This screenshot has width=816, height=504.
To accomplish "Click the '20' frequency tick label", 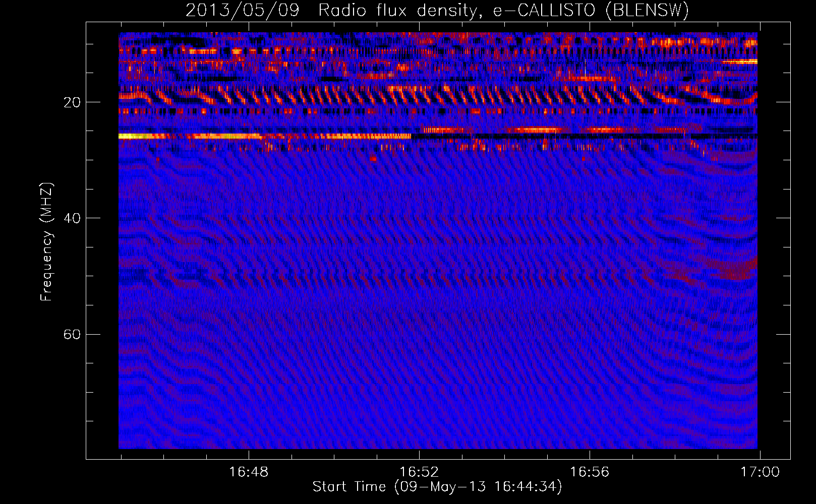I will [x=72, y=102].
